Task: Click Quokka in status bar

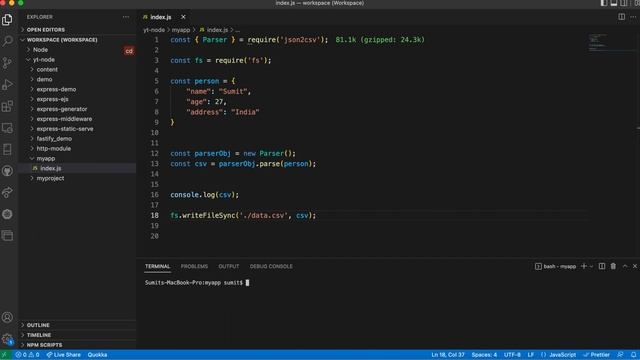Action: (x=98, y=355)
